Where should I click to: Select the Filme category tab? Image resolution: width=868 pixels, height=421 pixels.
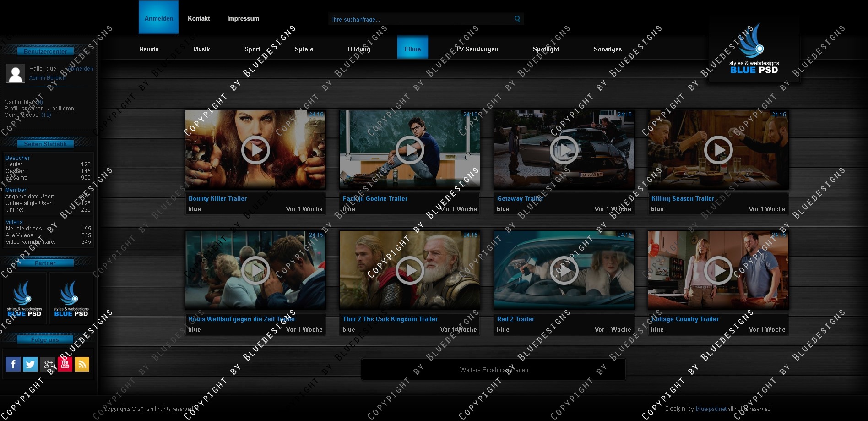pyautogui.click(x=412, y=47)
